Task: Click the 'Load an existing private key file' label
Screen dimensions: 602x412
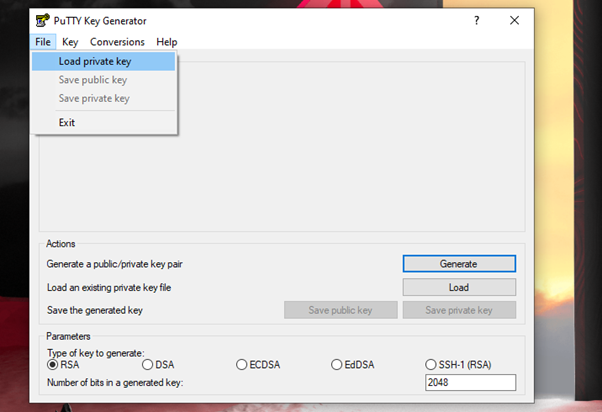Action: pyautogui.click(x=109, y=288)
